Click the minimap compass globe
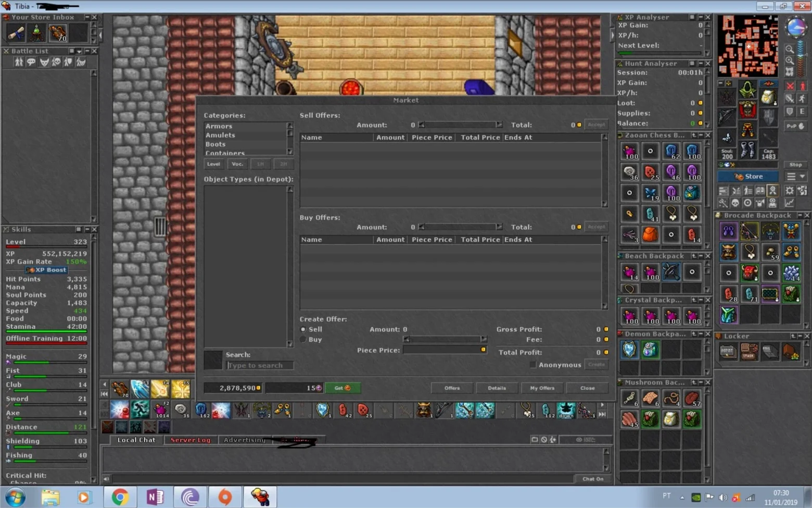The image size is (812, 508). [x=796, y=27]
